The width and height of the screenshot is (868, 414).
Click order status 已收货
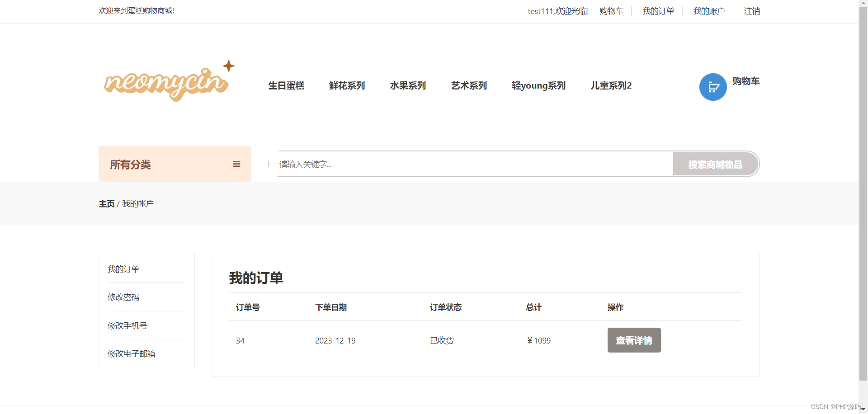442,341
